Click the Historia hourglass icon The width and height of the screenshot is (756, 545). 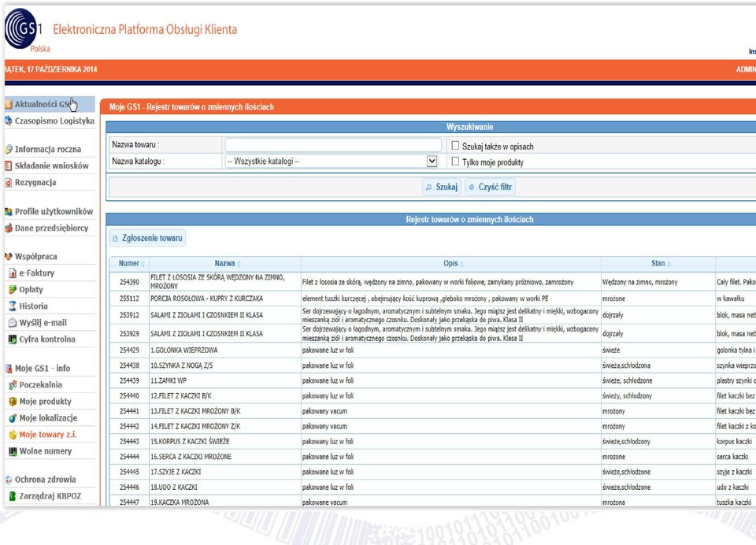(x=13, y=306)
